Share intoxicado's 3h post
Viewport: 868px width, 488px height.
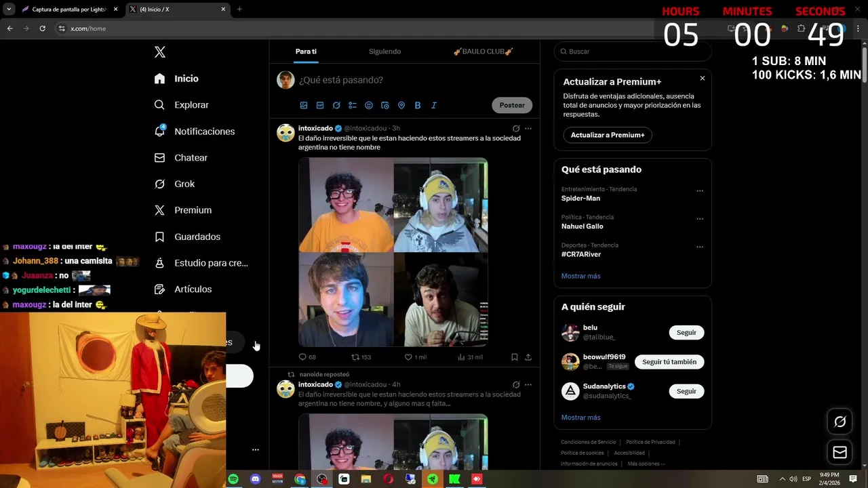click(528, 357)
